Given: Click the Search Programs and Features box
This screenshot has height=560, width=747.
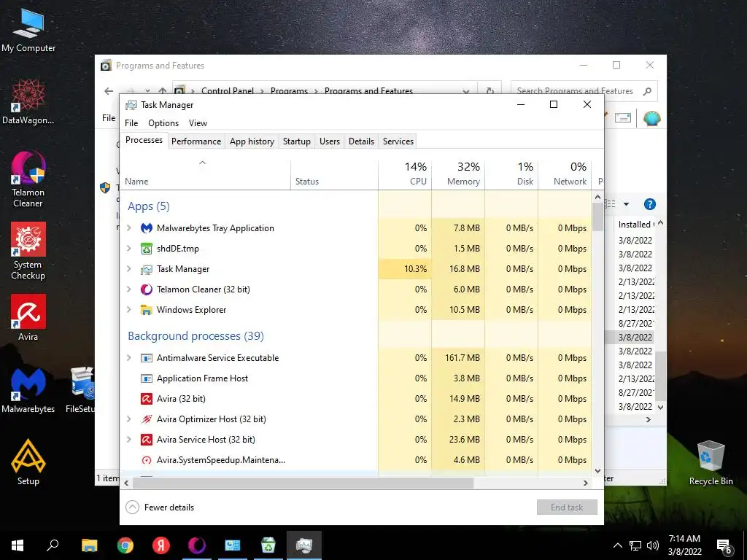Looking at the screenshot, I should [584, 91].
